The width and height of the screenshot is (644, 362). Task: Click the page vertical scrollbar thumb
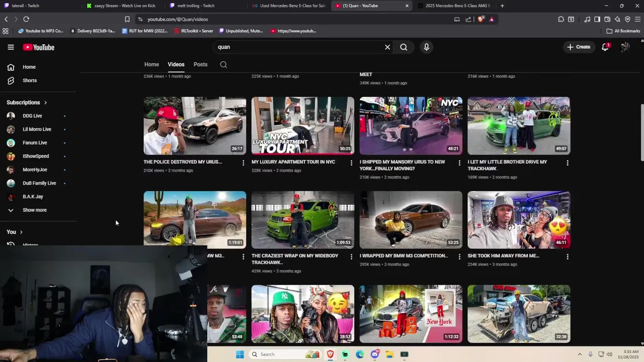click(641, 133)
